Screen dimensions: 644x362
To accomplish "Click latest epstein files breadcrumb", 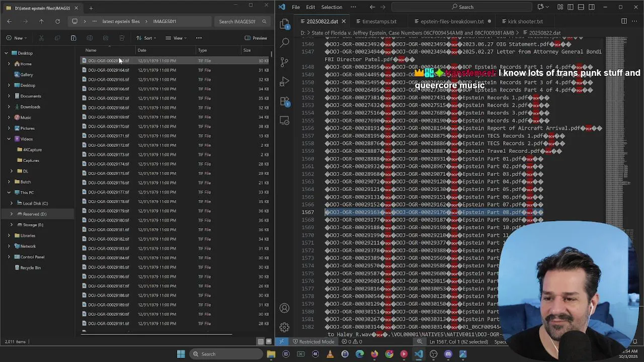I will [121, 22].
